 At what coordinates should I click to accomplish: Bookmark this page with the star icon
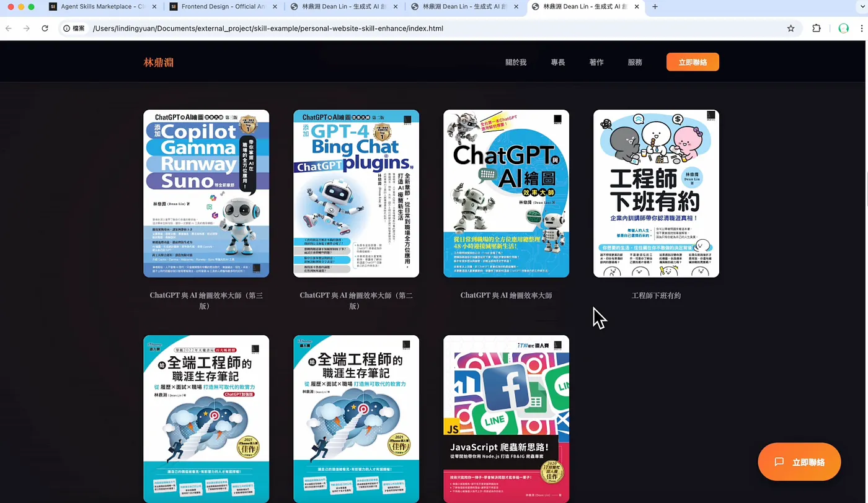click(790, 28)
